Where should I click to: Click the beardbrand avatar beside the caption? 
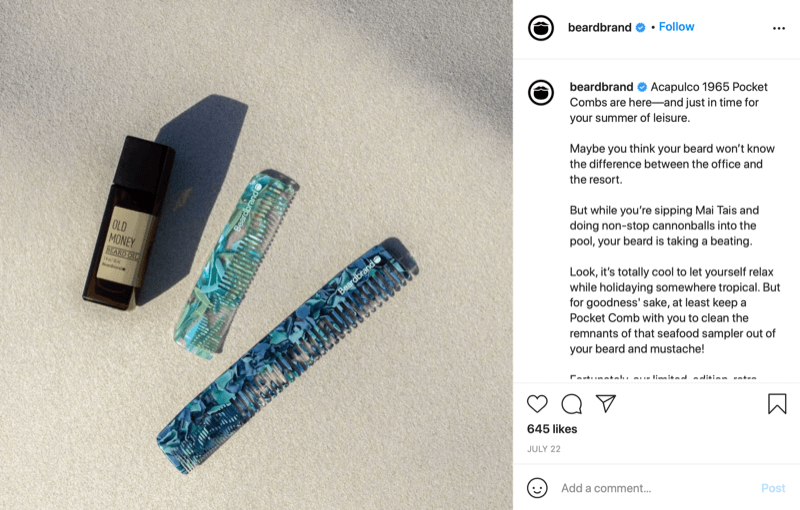(x=541, y=93)
